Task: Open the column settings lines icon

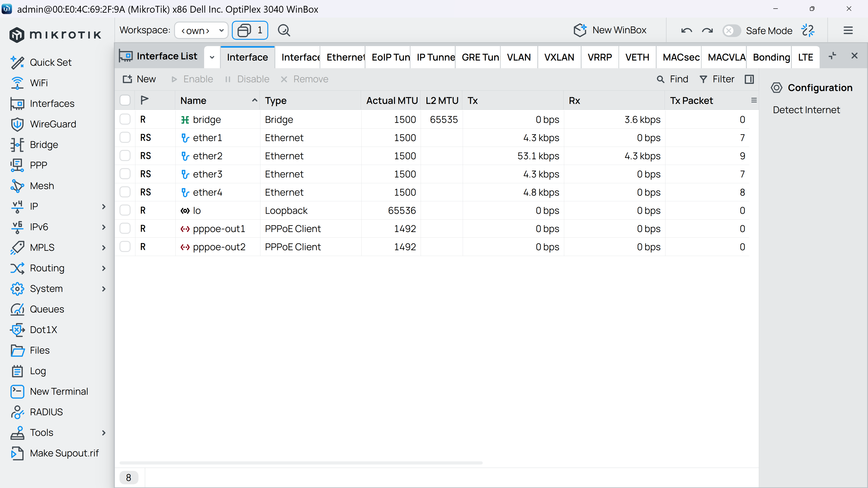Action: 754,100
